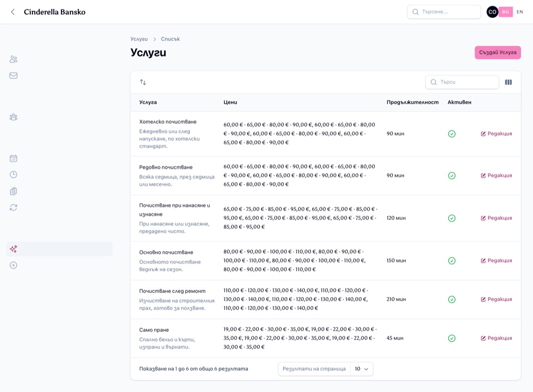Focus the table Търси search field
Viewport: 533px width, 392px height.
pos(462,82)
